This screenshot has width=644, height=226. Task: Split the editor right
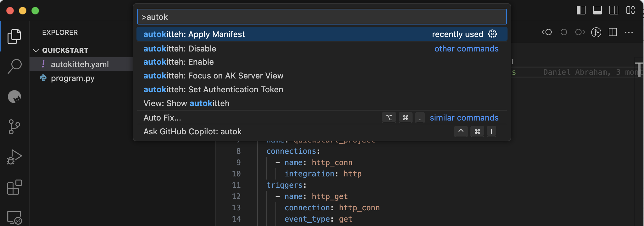[613, 32]
